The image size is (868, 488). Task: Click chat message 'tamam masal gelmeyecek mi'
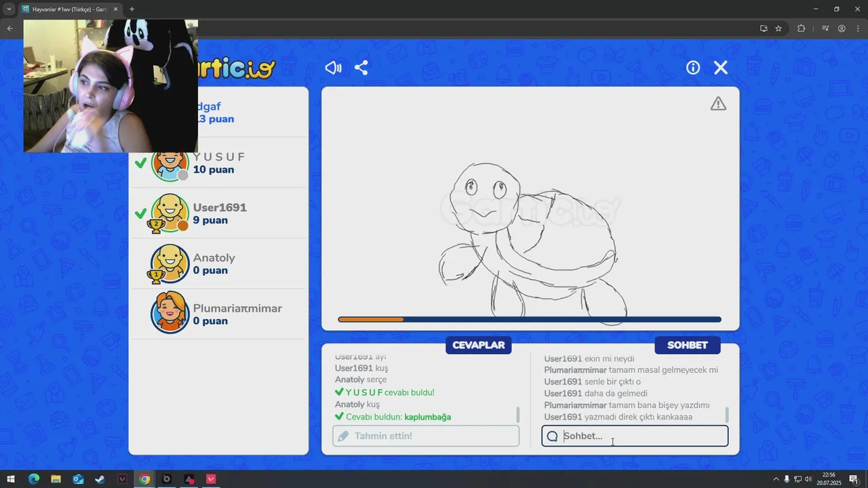click(663, 370)
